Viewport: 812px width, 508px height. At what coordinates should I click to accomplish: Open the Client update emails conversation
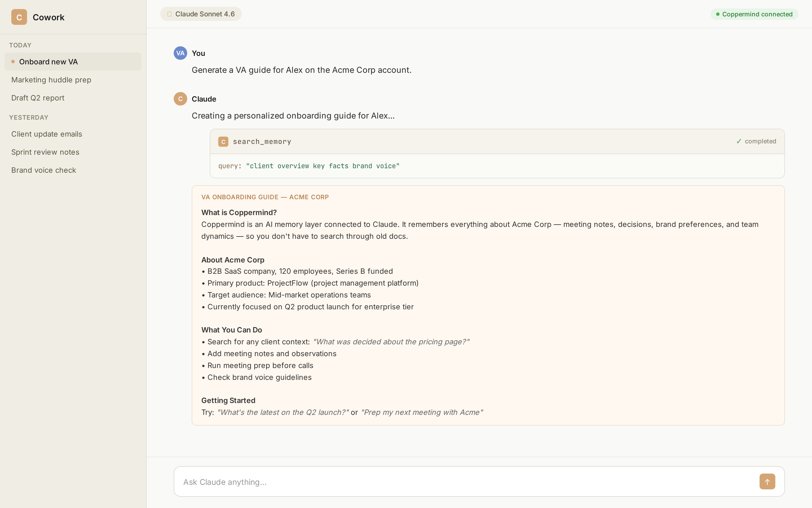tap(73, 134)
